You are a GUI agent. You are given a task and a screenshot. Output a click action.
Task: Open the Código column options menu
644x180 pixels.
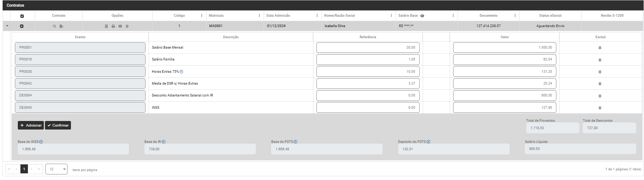point(202,16)
